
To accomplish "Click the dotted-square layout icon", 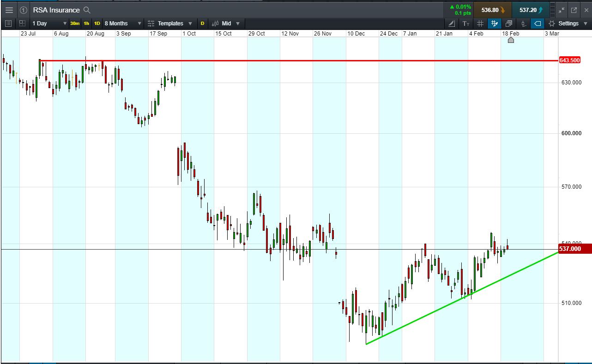I will click(23, 23).
